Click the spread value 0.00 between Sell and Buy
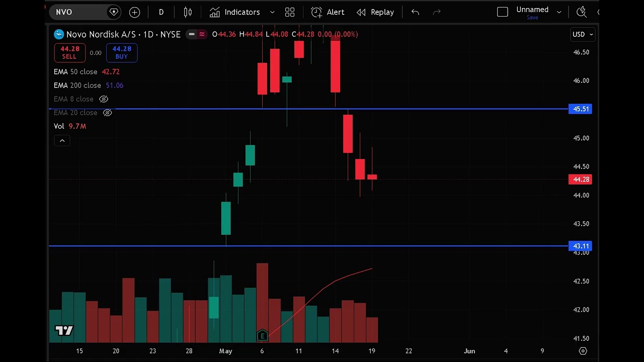Viewport: 644px width, 362px height. coord(96,53)
